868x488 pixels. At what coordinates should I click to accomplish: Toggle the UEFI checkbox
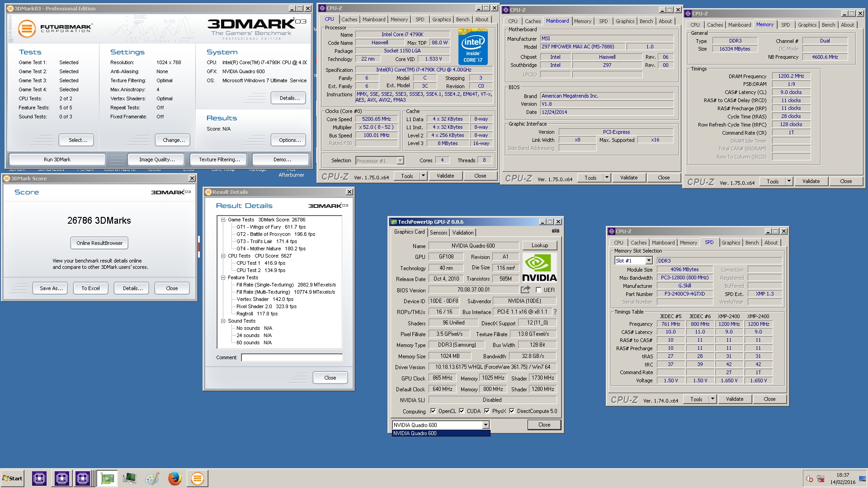coord(538,290)
